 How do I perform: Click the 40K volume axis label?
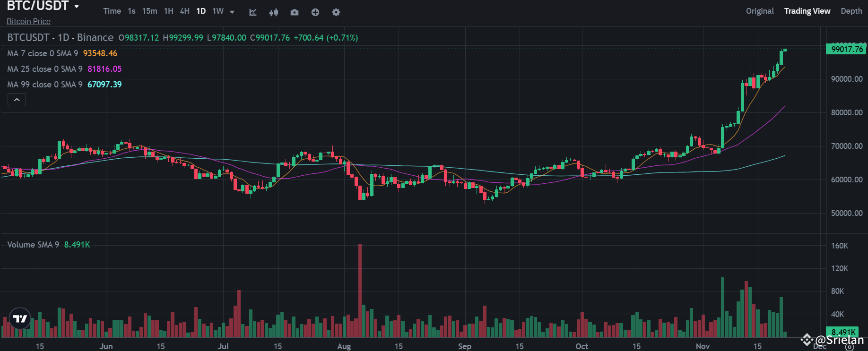click(837, 314)
